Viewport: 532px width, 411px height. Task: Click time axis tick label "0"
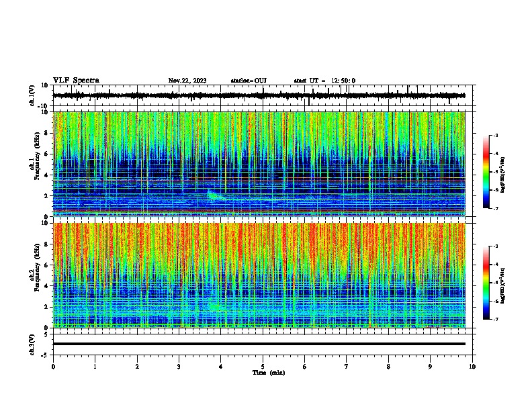pos(53,367)
